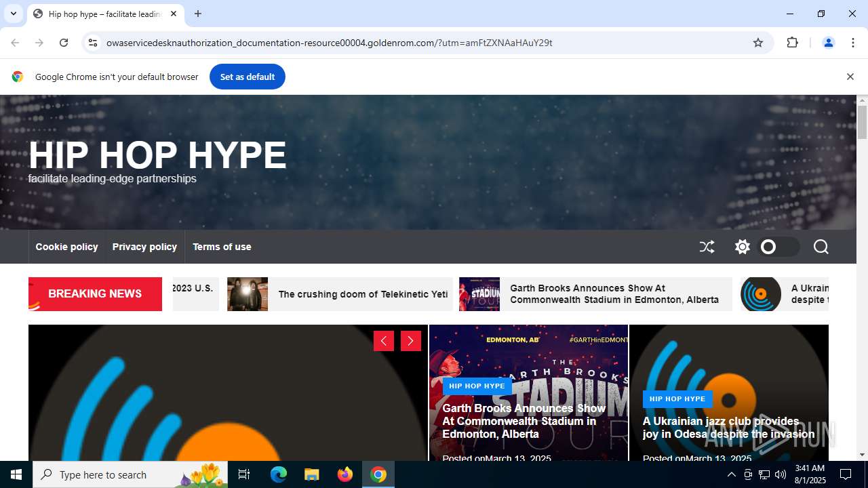Screen dimensions: 868x488
Task: Open the tab search dropdown arrow
Action: point(14,14)
